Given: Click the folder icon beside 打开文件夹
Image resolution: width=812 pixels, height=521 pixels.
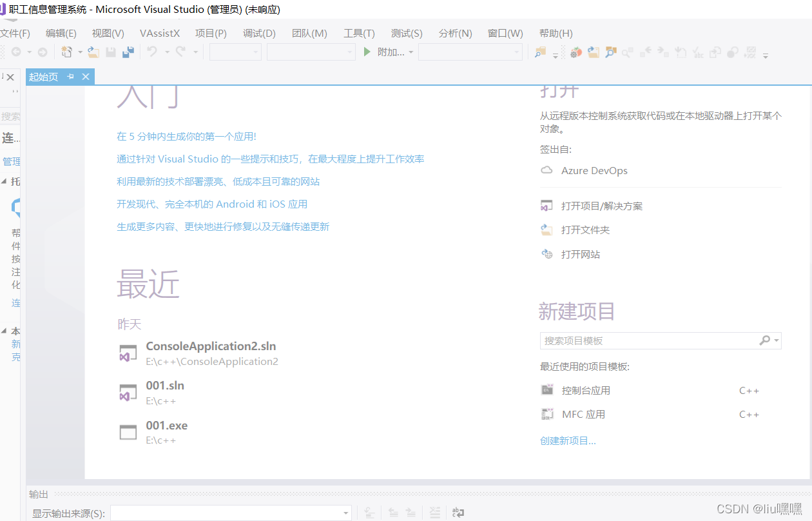Looking at the screenshot, I should point(547,230).
